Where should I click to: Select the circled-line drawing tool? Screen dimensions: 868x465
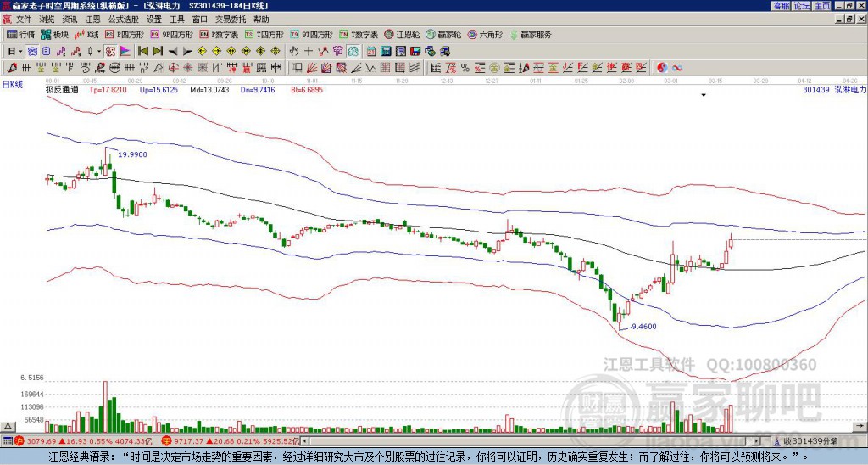(x=114, y=68)
